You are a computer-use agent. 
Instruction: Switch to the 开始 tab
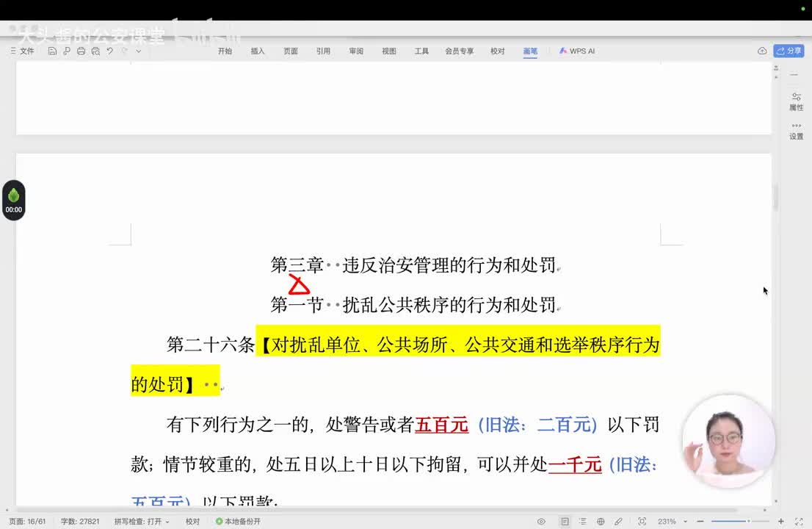click(225, 51)
